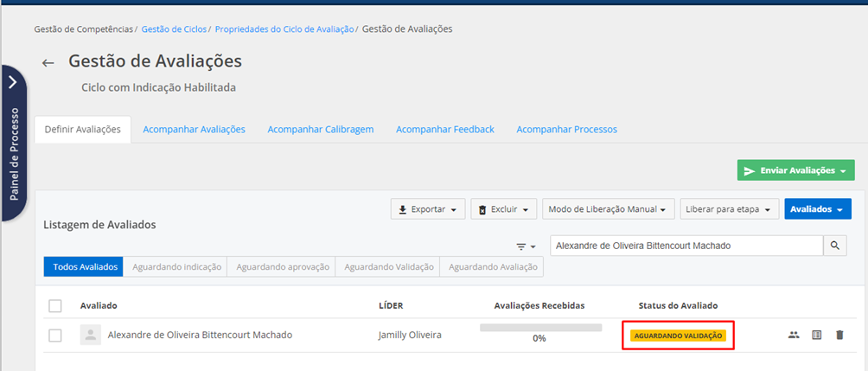
Task: Click the evaluators people icon in row
Action: pos(794,335)
